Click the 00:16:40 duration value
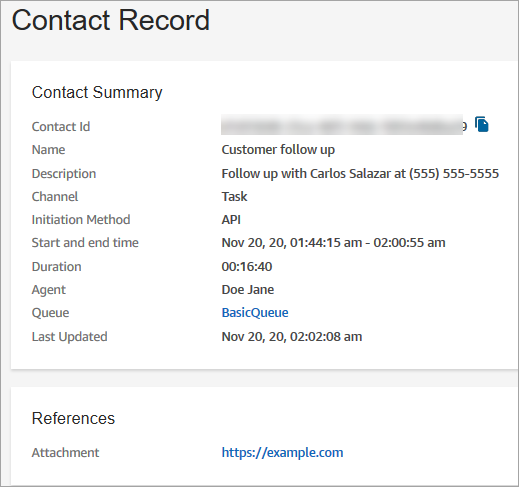 [247, 267]
